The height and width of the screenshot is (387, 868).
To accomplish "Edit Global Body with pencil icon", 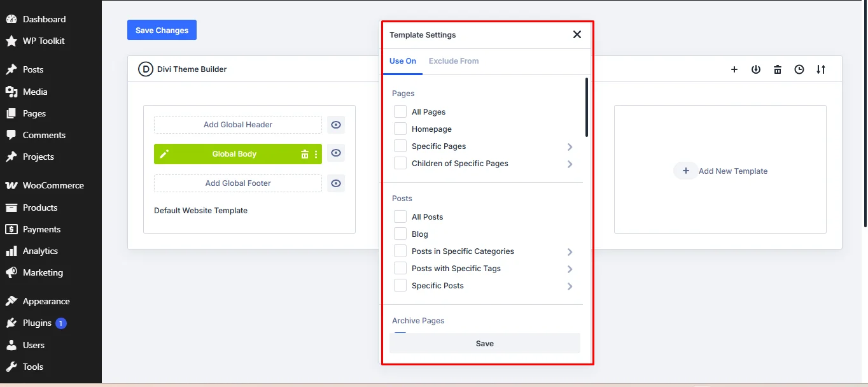I will 164,154.
